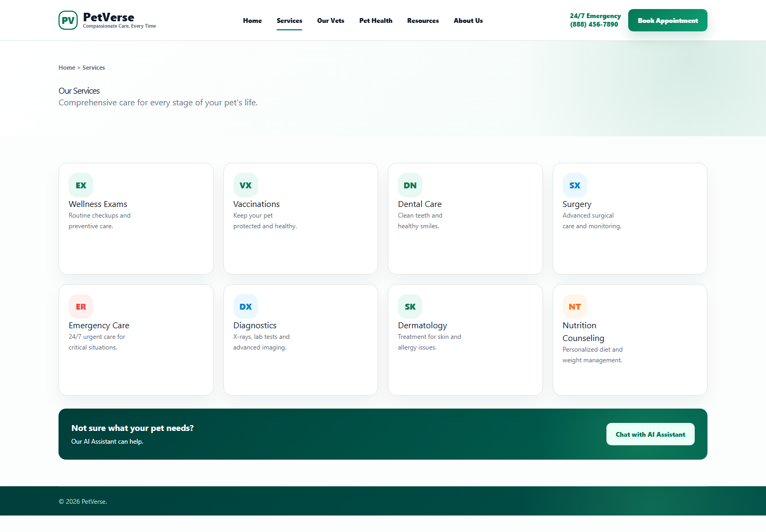Viewport: 766px width, 532px height.
Task: Click Chat with AI Assistant button
Action: tap(651, 434)
